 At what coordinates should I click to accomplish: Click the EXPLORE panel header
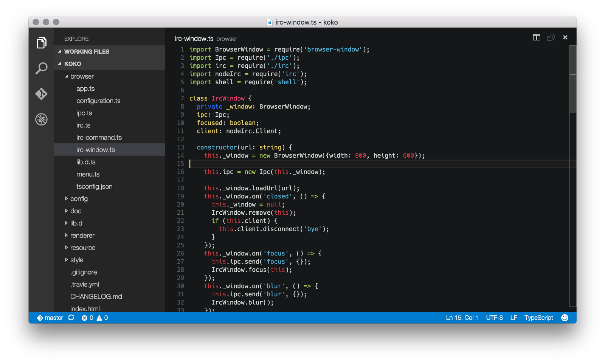pos(76,39)
